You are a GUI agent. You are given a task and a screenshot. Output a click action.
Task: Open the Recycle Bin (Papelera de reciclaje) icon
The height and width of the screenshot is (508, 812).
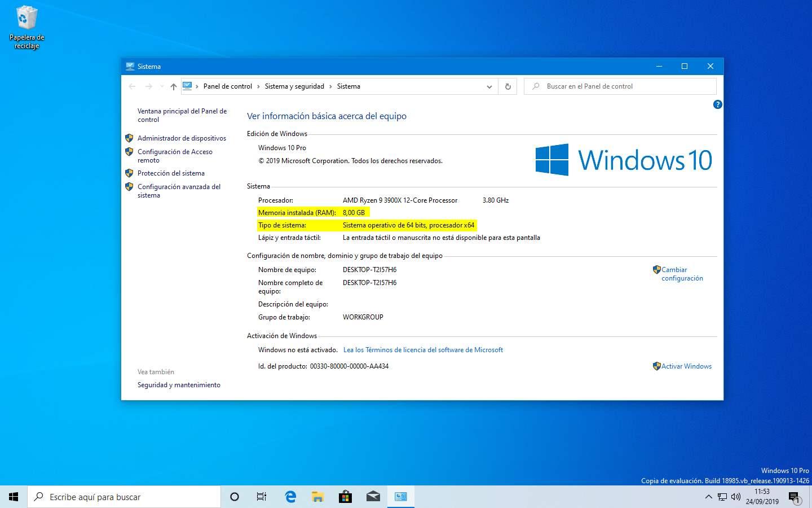27,27
